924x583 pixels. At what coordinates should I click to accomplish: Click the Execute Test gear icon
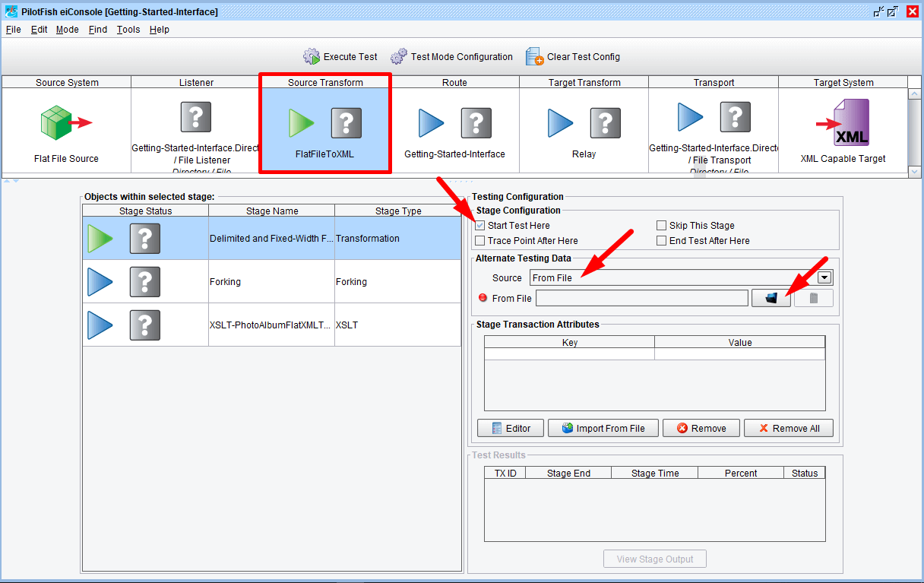click(312, 57)
